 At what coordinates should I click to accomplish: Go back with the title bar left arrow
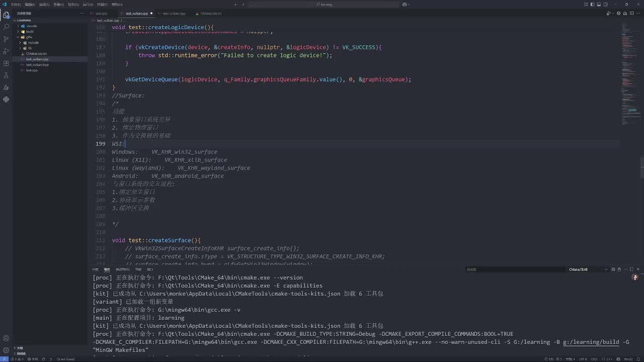pos(235,4)
